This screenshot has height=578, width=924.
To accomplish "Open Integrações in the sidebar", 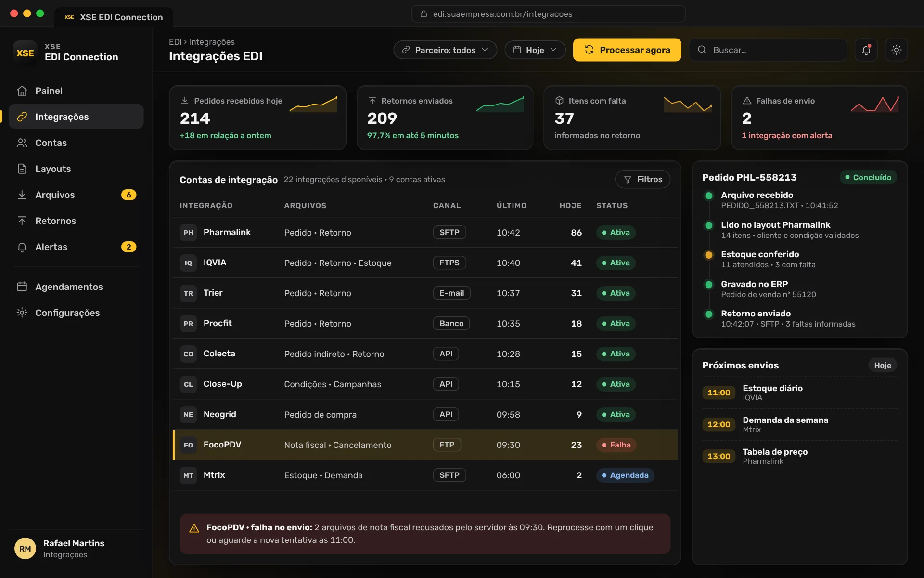I will pyautogui.click(x=76, y=117).
